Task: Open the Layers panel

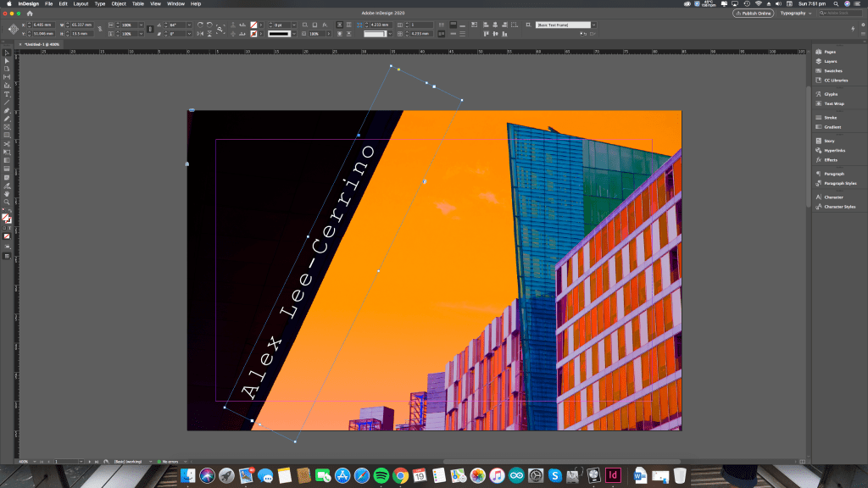Action: coord(831,61)
